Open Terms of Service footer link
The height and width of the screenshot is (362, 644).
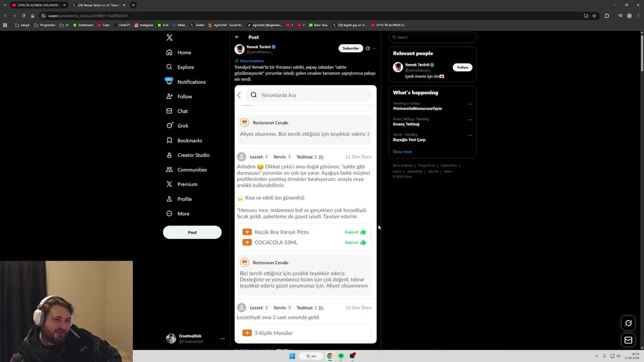403,165
